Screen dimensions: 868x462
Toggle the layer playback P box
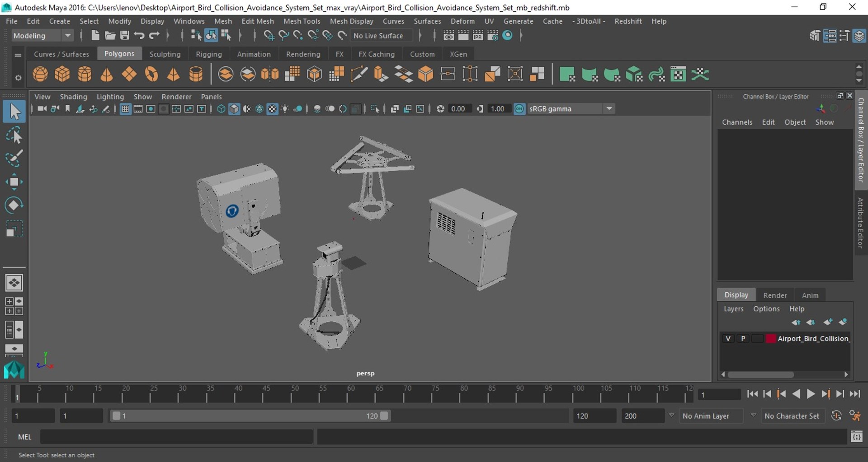[x=743, y=339]
